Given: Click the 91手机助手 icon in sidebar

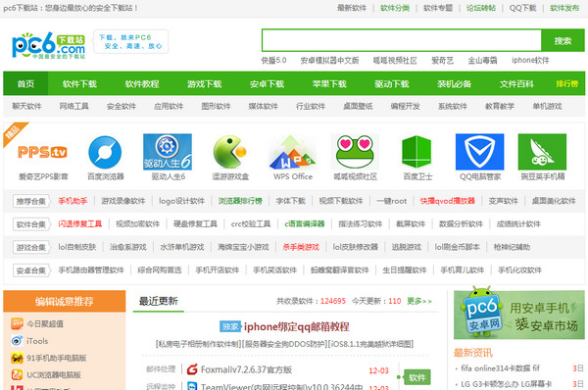Looking at the screenshot, I should coord(17,358).
